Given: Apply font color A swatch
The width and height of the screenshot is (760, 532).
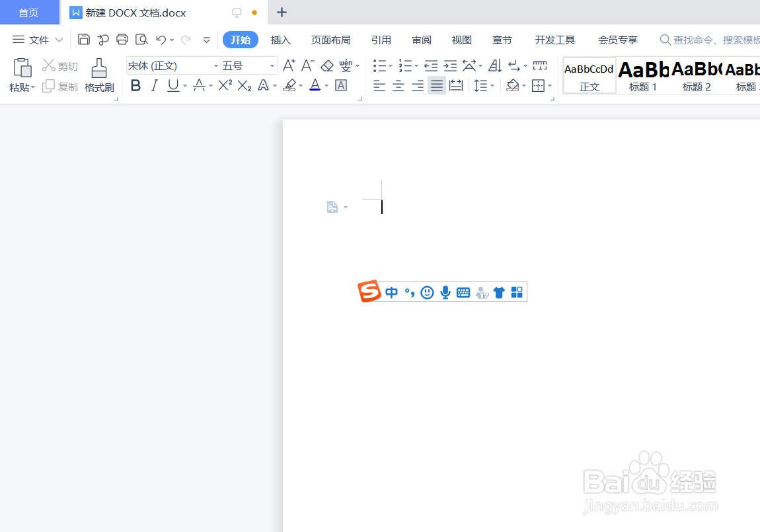Looking at the screenshot, I should click(315, 86).
